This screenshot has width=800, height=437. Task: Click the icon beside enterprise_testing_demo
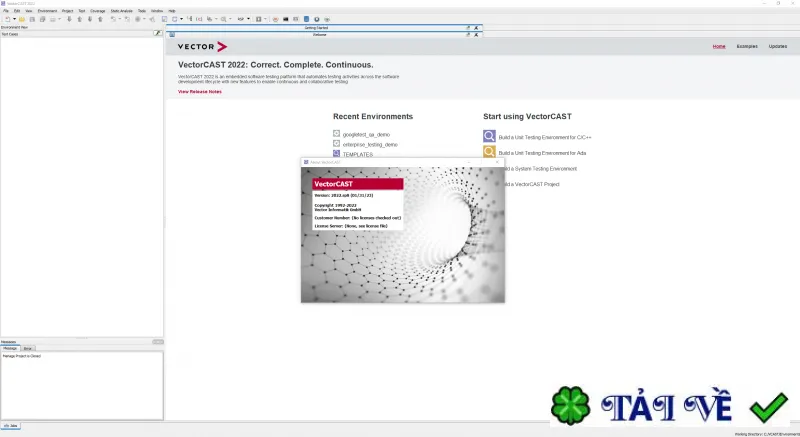coord(336,144)
